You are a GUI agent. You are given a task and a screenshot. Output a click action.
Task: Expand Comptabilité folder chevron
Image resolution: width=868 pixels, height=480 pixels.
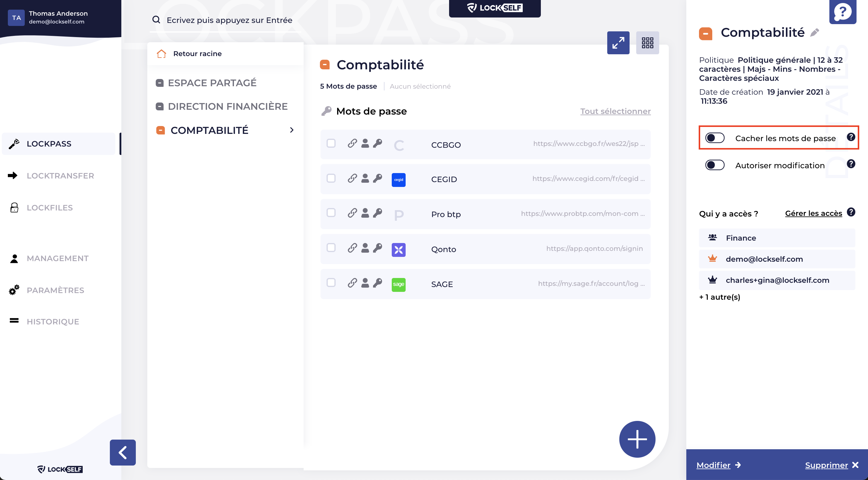point(292,130)
